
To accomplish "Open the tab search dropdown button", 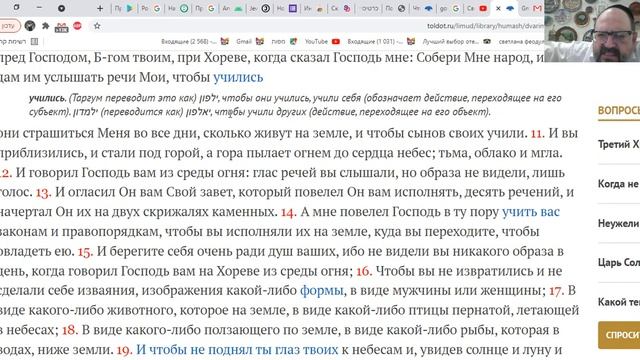I will (x=61, y=8).
